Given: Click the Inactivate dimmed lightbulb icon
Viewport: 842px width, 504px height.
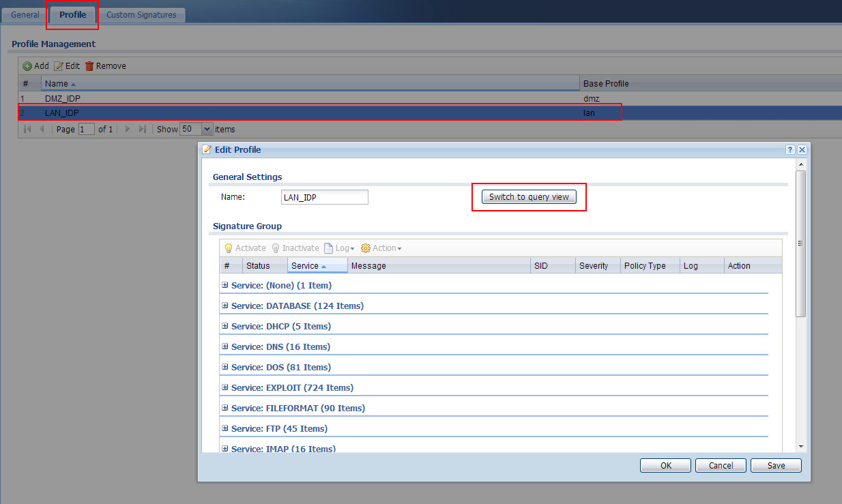Looking at the screenshot, I should coord(276,248).
